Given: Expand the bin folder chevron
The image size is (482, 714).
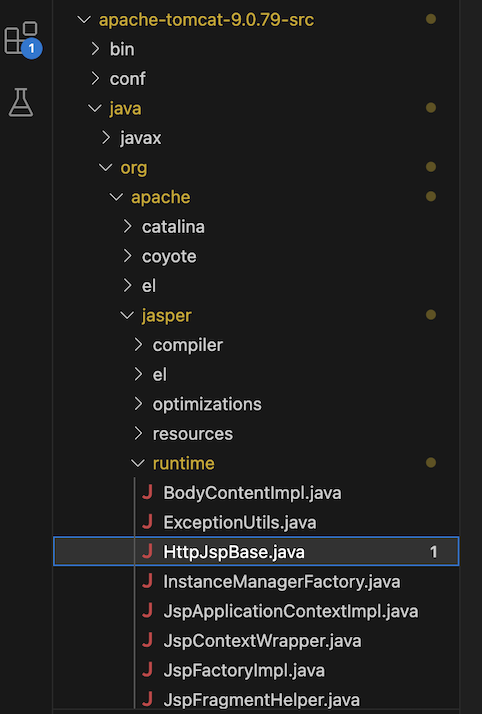Looking at the screenshot, I should click(x=95, y=49).
